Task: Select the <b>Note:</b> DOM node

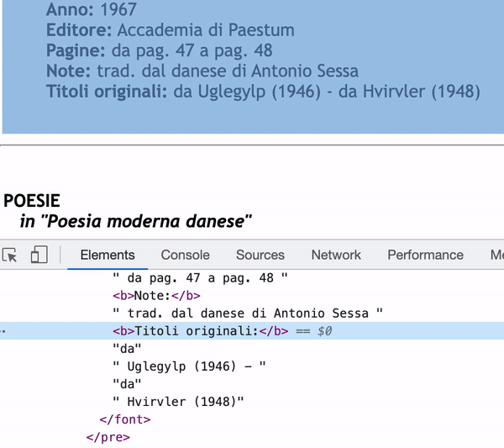Action: (x=156, y=296)
